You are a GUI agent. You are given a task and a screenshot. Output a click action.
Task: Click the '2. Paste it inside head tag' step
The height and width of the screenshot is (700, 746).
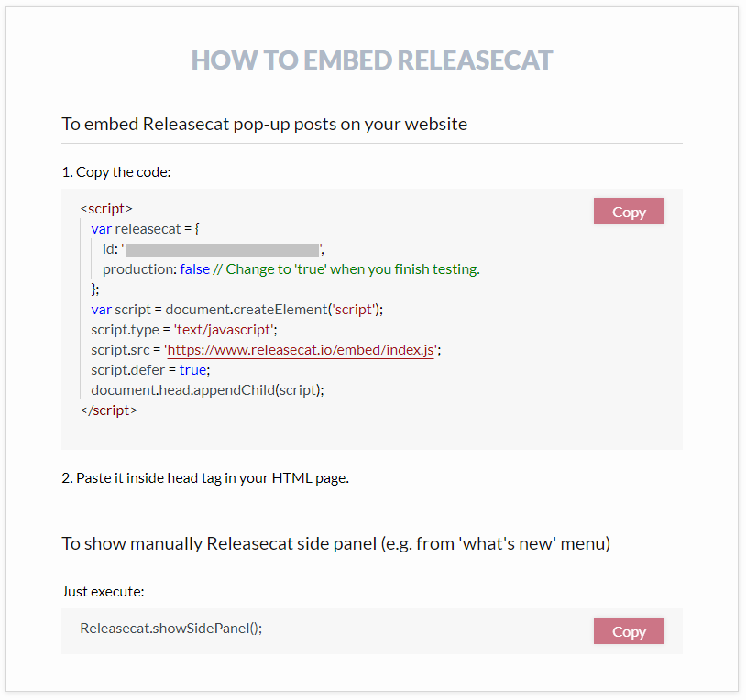click(205, 477)
